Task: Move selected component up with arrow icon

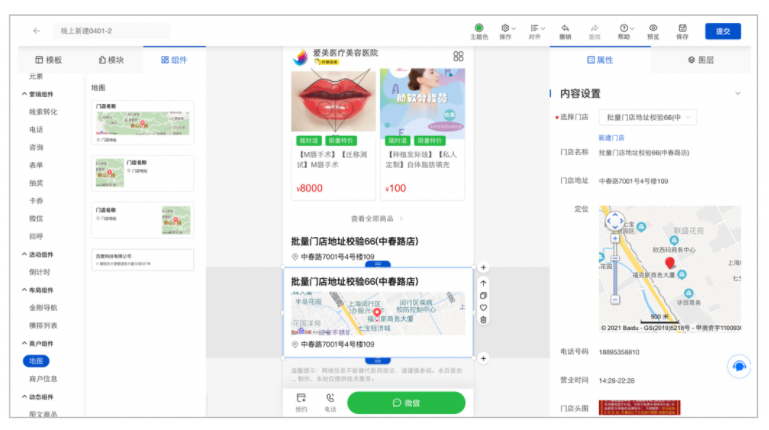Action: [x=483, y=283]
